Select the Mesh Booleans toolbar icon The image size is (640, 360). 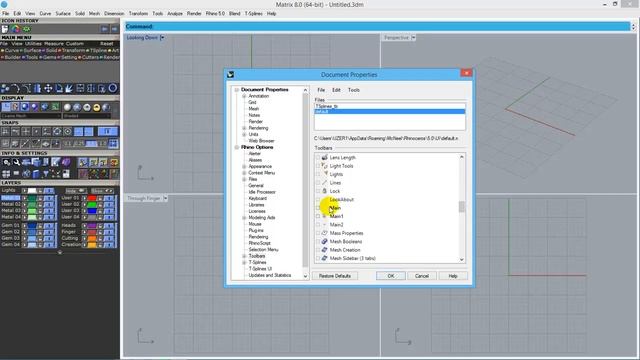tap(324, 242)
